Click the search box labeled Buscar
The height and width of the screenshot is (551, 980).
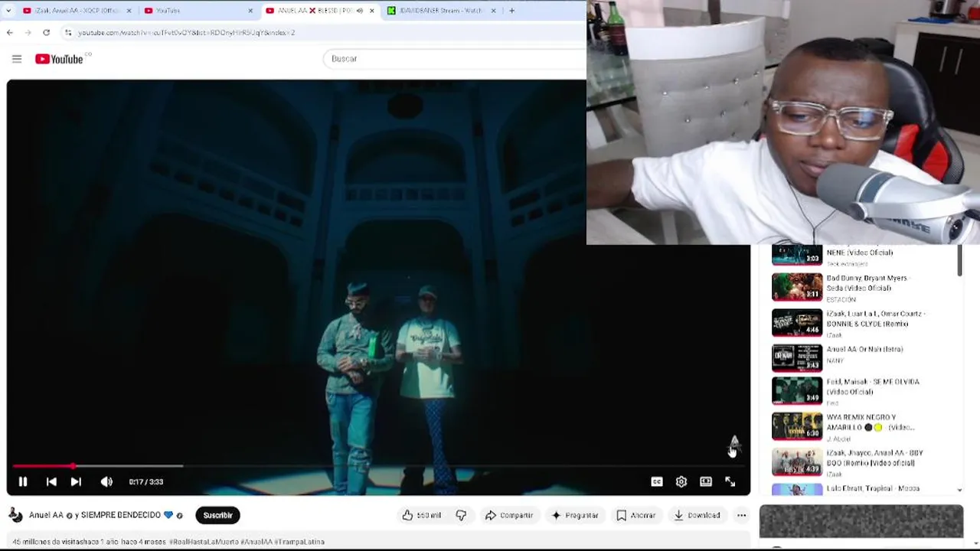[x=455, y=59]
